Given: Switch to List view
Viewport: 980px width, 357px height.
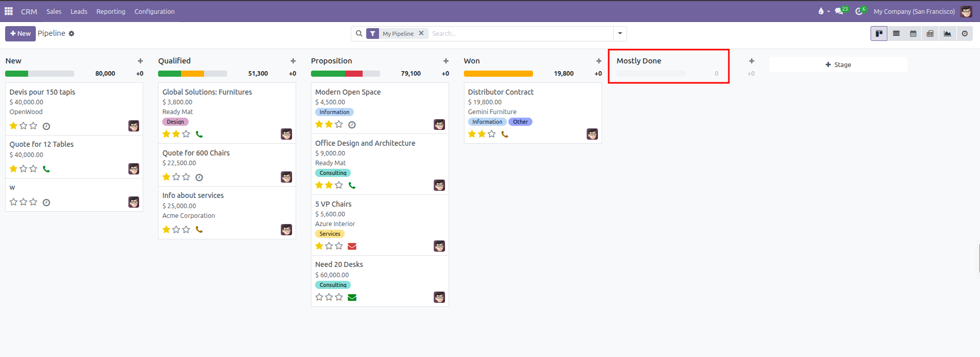Looking at the screenshot, I should tap(896, 34).
